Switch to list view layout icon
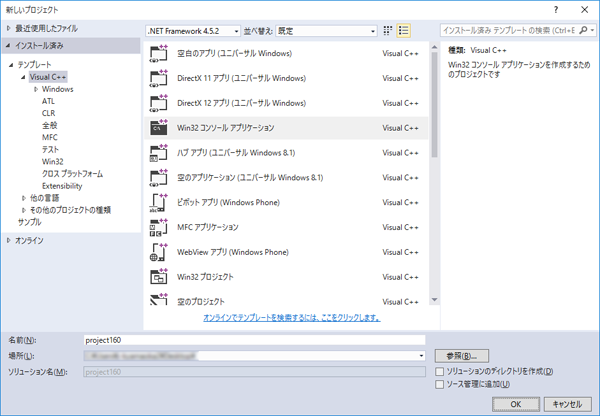This screenshot has width=600, height=416. (x=404, y=31)
